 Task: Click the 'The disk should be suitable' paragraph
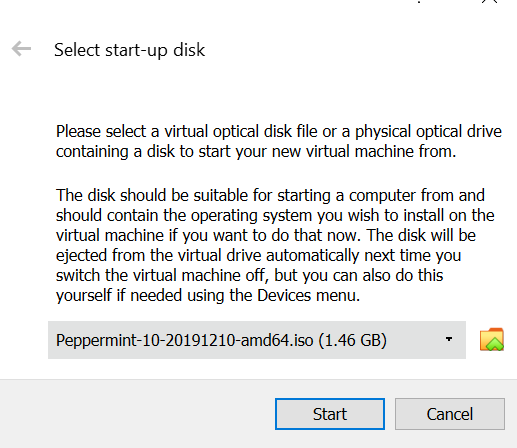pyautogui.click(x=275, y=245)
